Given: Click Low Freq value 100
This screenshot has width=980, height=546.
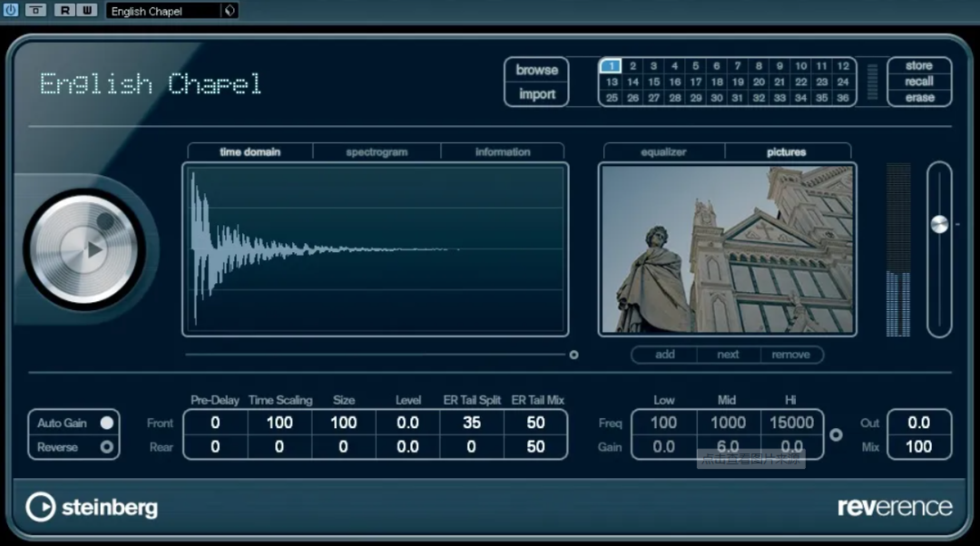Looking at the screenshot, I should pyautogui.click(x=663, y=423).
